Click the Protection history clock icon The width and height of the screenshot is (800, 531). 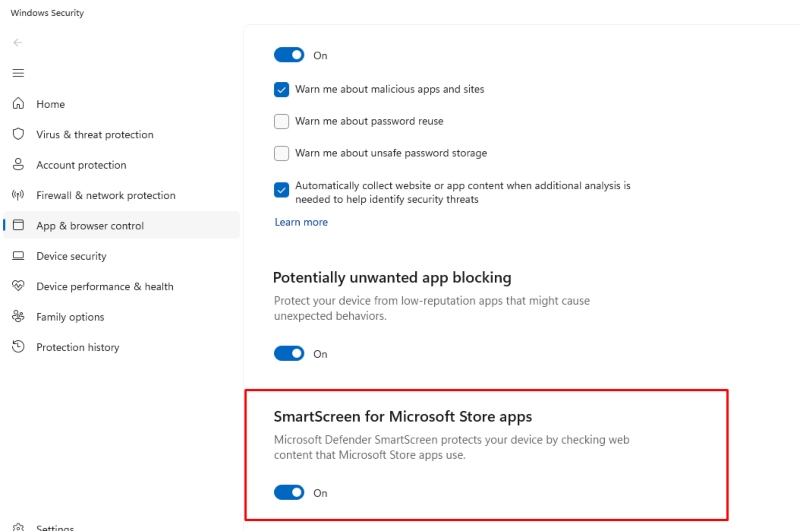(x=18, y=346)
